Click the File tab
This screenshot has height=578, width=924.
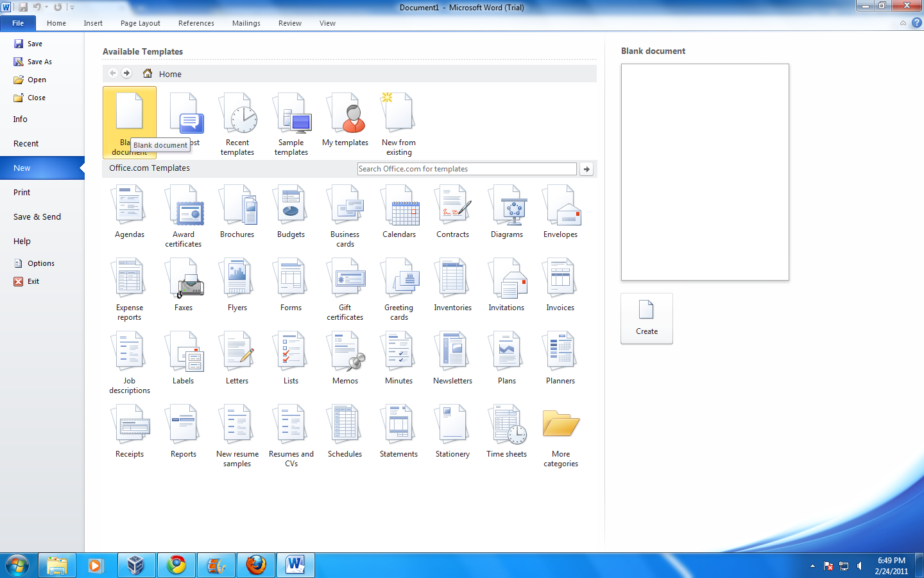18,23
